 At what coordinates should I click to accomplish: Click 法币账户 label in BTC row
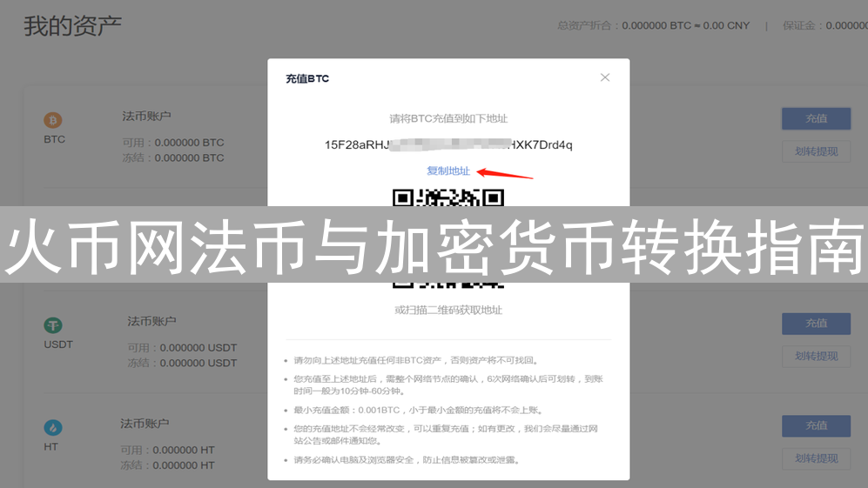point(146,117)
